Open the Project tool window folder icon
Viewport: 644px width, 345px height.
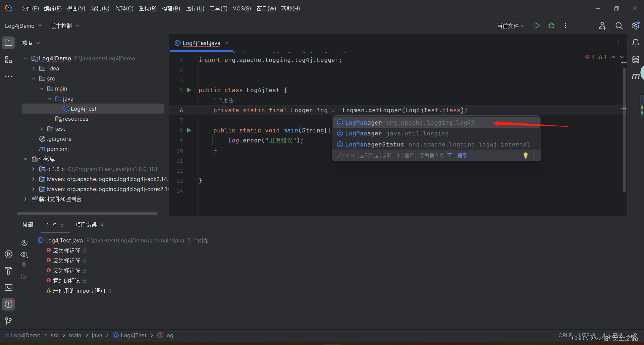9,43
